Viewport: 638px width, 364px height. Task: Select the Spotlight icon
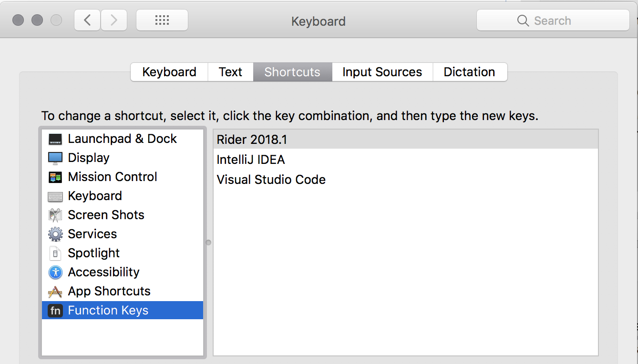[x=55, y=253]
